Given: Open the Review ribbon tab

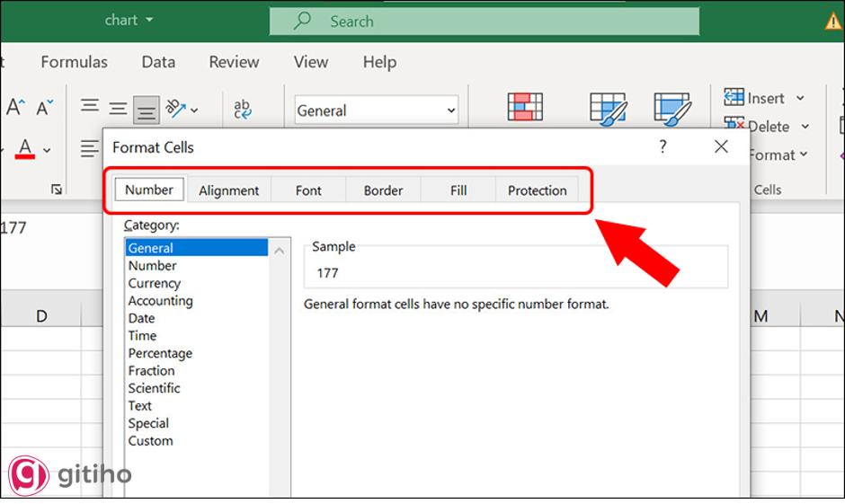Looking at the screenshot, I should tap(234, 62).
